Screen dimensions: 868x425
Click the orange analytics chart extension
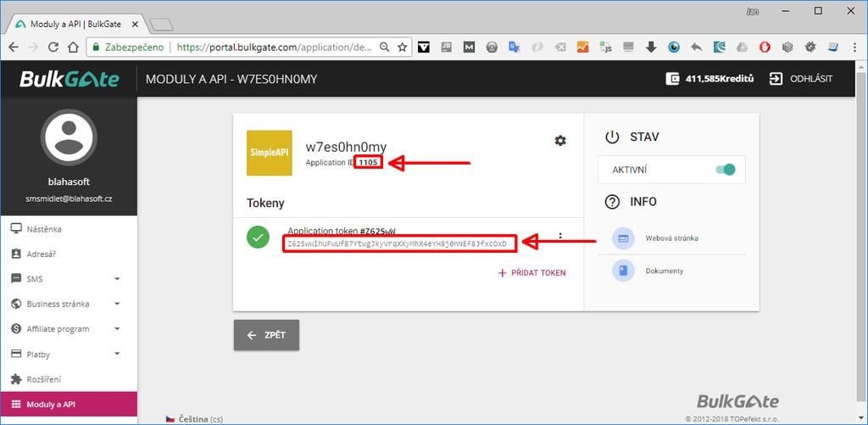pos(583,48)
